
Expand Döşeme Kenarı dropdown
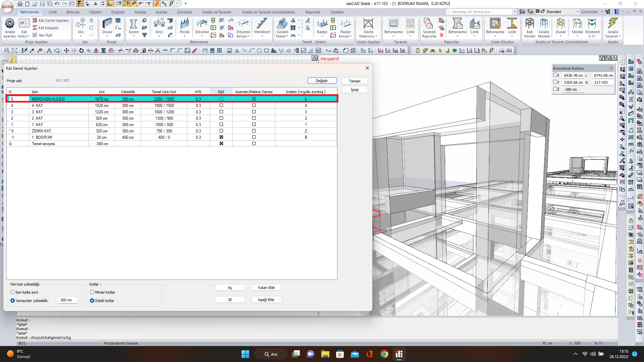point(249,36)
